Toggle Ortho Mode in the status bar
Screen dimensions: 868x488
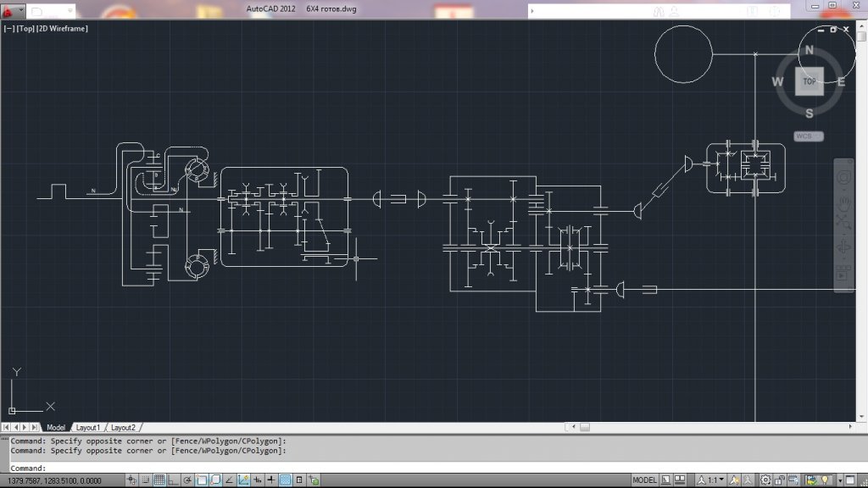click(x=172, y=480)
